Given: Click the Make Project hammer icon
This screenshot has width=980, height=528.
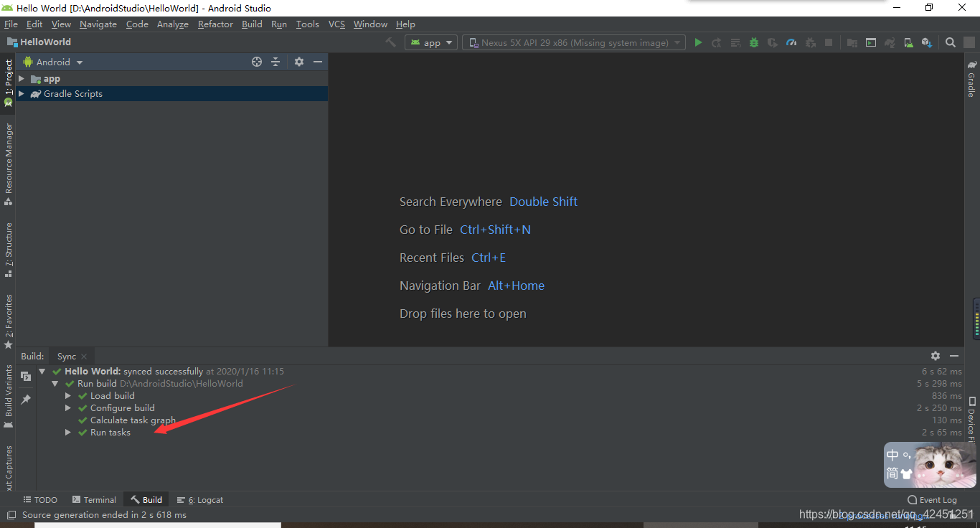Looking at the screenshot, I should [x=390, y=42].
